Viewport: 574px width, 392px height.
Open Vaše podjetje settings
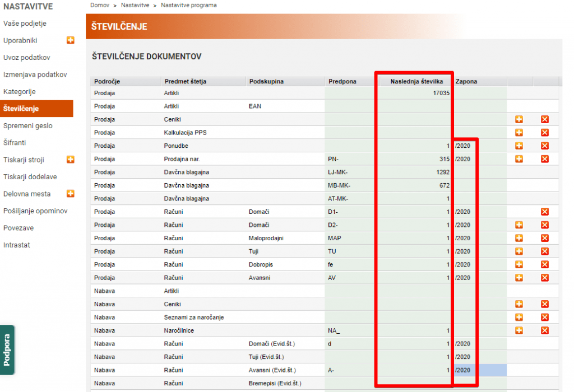tap(25, 24)
